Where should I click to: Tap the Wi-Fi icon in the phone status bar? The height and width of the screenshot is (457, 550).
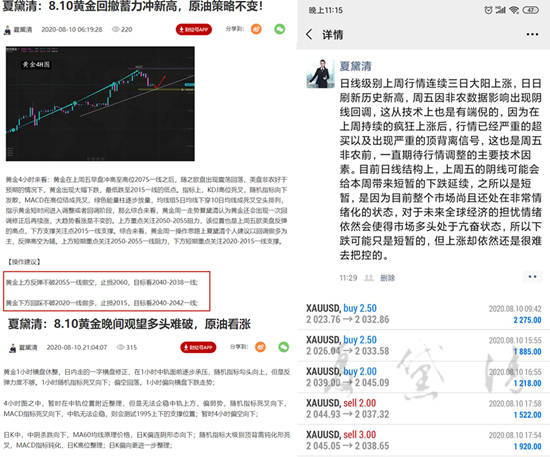click(x=514, y=10)
